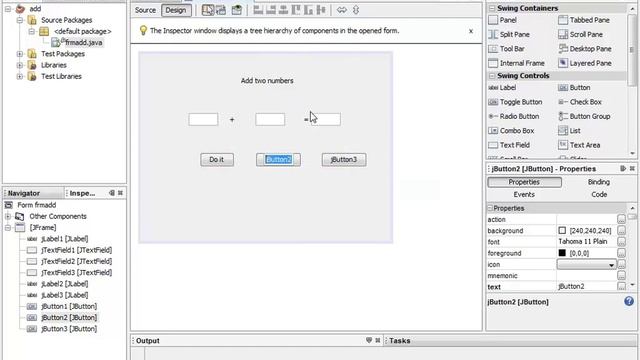Screen dimensions: 640x360
Task: Select Button Group in the palette
Action: (584, 116)
